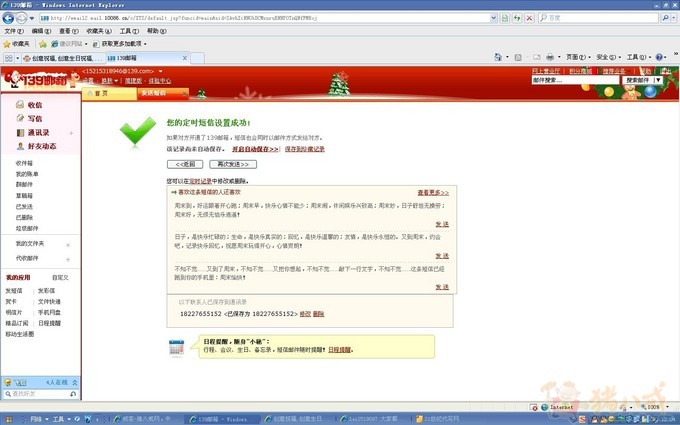Open 页面 menu in command bar

(578, 57)
